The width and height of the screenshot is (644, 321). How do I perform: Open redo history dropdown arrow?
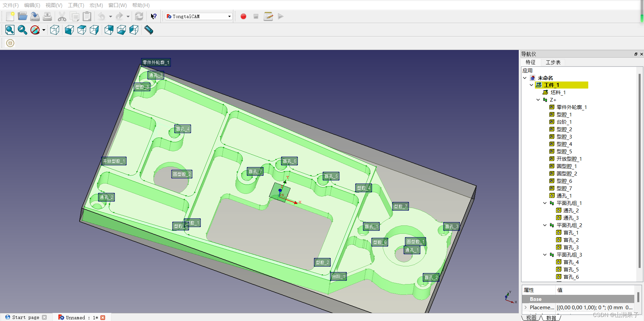point(128,16)
